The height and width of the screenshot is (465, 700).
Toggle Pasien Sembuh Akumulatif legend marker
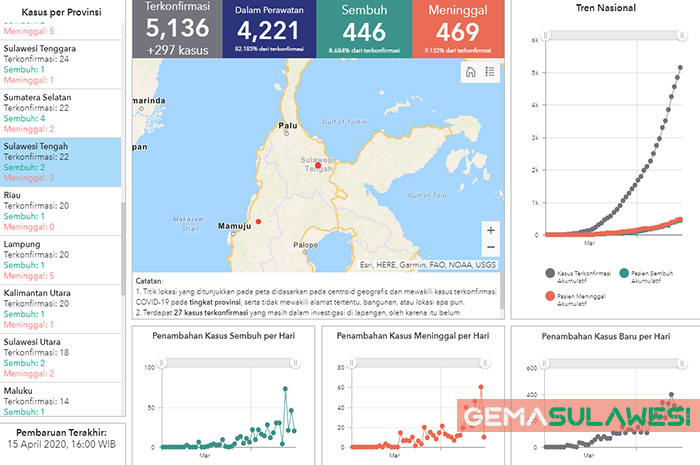[625, 273]
